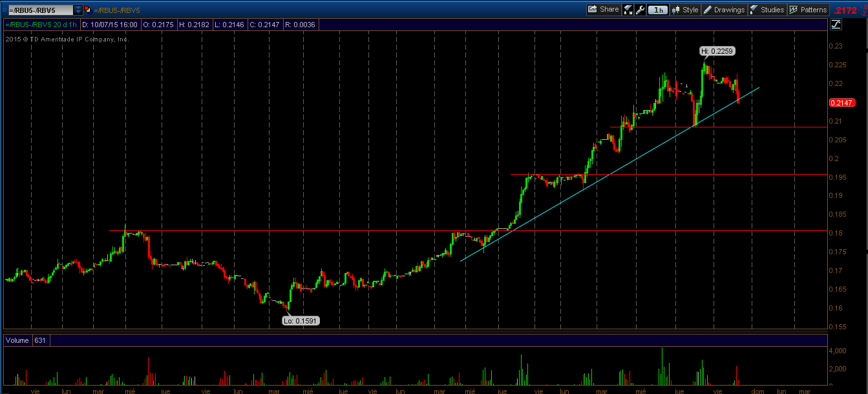
Task: Select the short red horizontal line near 0.208
Action: (x=719, y=127)
